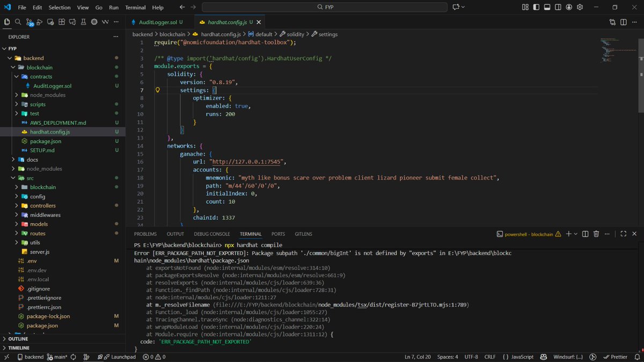Screen dimensions: 644x362
Task: Open Explorer panel more actions ellipsis
Action: click(115, 37)
